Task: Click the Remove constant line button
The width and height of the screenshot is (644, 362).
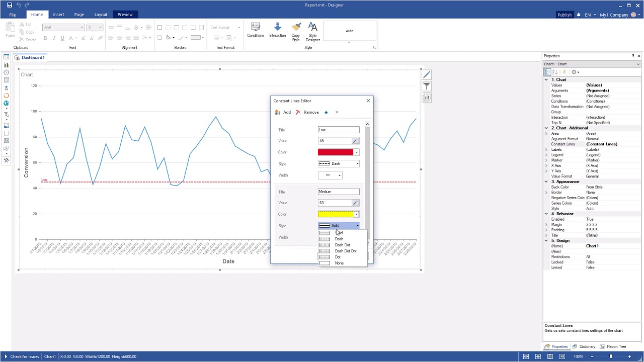Action: pyautogui.click(x=307, y=112)
